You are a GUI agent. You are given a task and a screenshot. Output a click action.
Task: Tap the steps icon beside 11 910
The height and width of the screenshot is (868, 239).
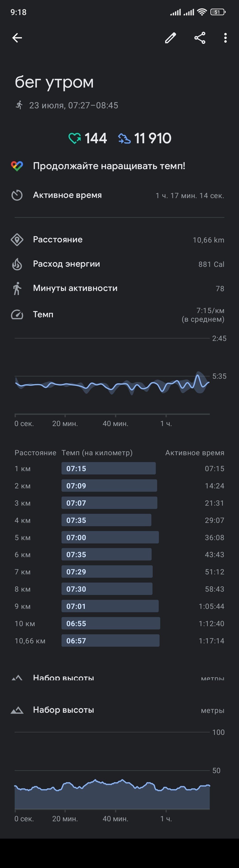[x=124, y=138]
